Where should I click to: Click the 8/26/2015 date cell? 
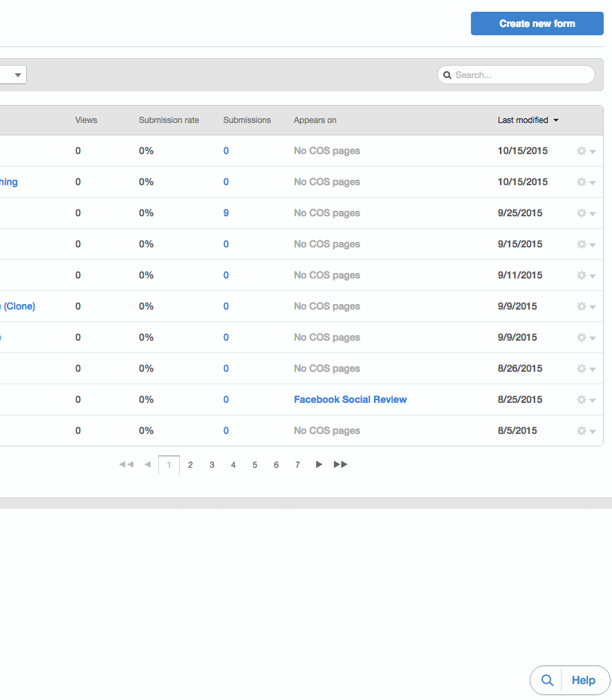click(x=520, y=368)
